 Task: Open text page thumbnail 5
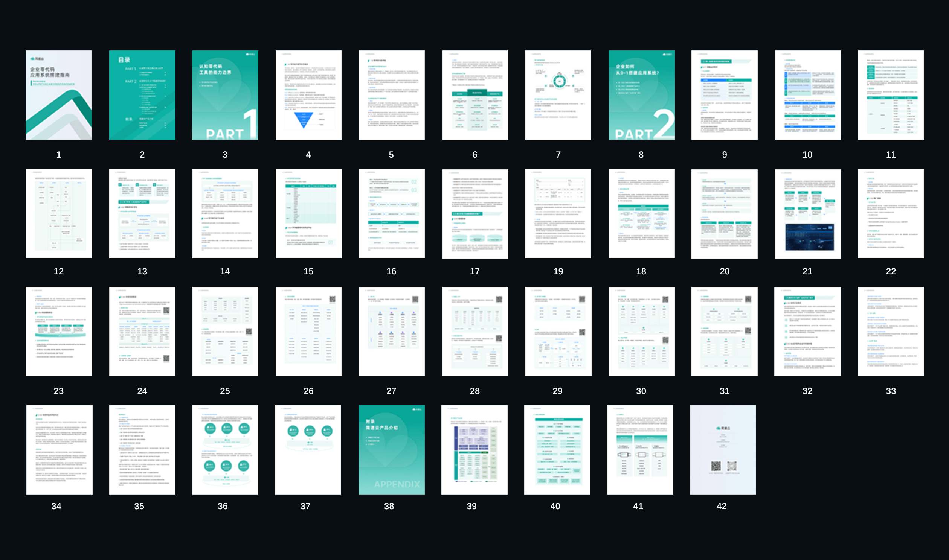[x=391, y=95]
